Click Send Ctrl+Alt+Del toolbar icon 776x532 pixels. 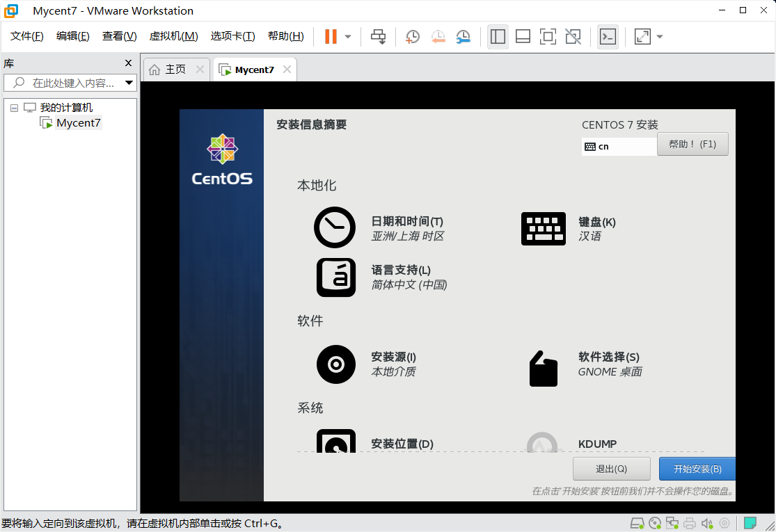point(379,37)
